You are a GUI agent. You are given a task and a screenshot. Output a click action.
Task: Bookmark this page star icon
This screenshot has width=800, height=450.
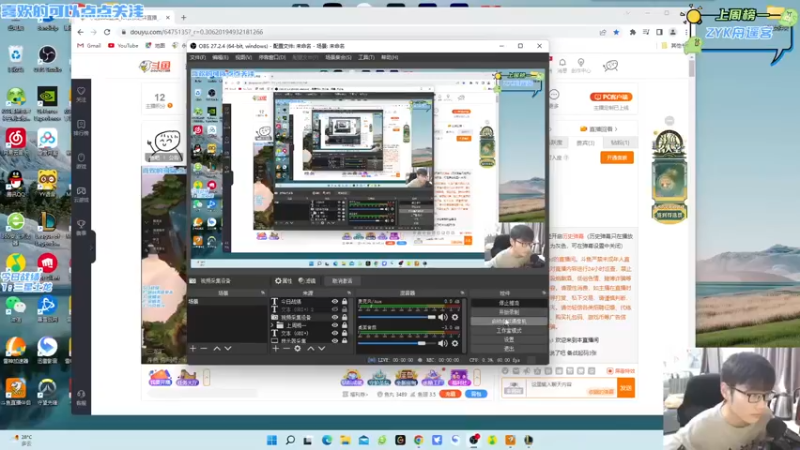click(x=616, y=32)
